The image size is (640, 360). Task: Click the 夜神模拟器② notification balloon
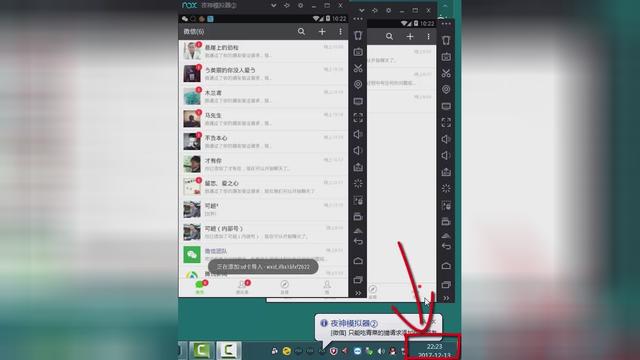(x=378, y=328)
